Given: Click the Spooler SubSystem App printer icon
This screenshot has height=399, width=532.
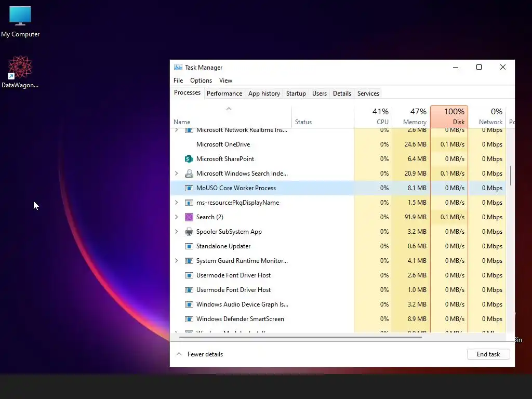Looking at the screenshot, I should pyautogui.click(x=189, y=232).
